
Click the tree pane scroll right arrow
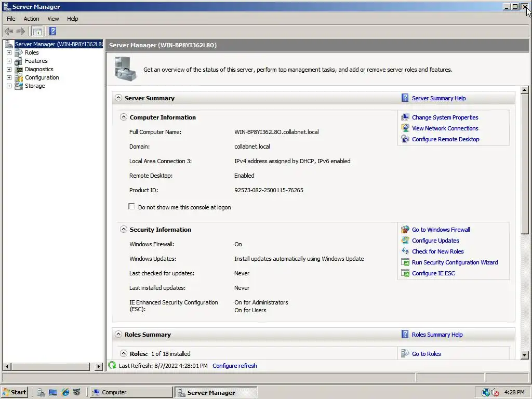pos(98,366)
